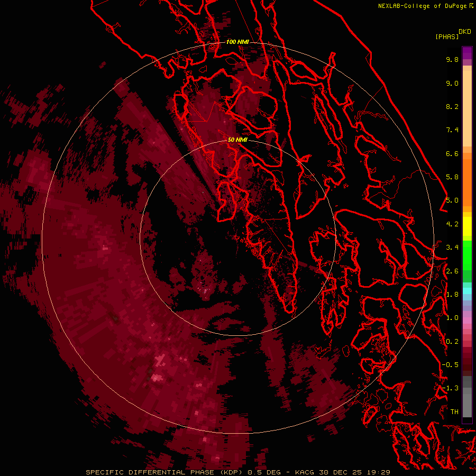Viewport: 476px width, 476px height.
Task: Click the DKD label above the color bar
Action: click(465, 32)
